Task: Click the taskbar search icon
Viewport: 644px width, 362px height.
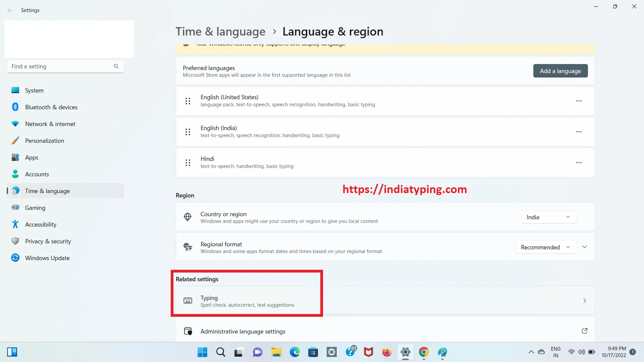Action: (x=221, y=352)
